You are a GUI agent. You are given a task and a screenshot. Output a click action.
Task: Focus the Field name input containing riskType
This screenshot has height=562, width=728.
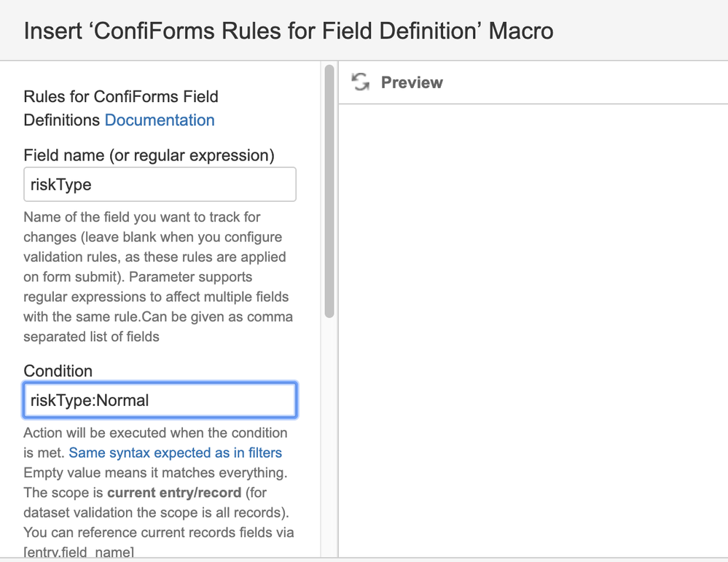coord(160,184)
